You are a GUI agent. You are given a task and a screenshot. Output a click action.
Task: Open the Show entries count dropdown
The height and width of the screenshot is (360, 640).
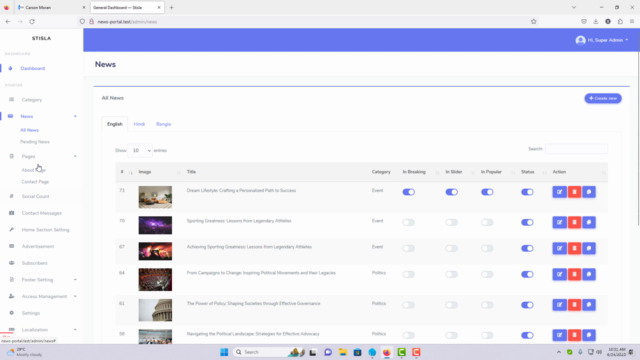point(140,151)
